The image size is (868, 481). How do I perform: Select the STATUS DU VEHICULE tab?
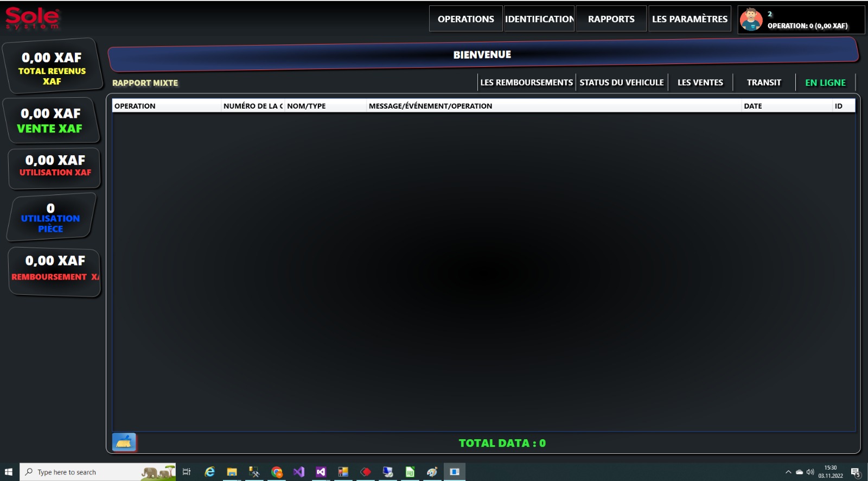(621, 83)
